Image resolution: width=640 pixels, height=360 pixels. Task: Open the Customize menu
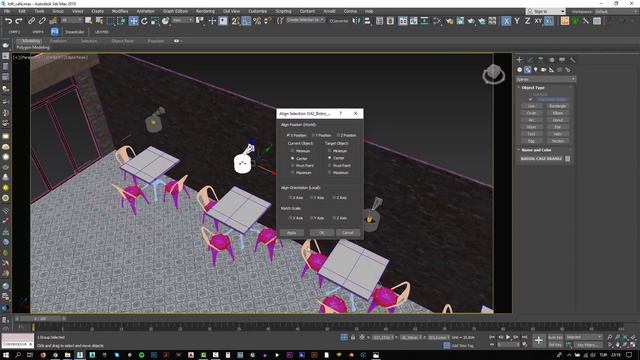[x=257, y=11]
